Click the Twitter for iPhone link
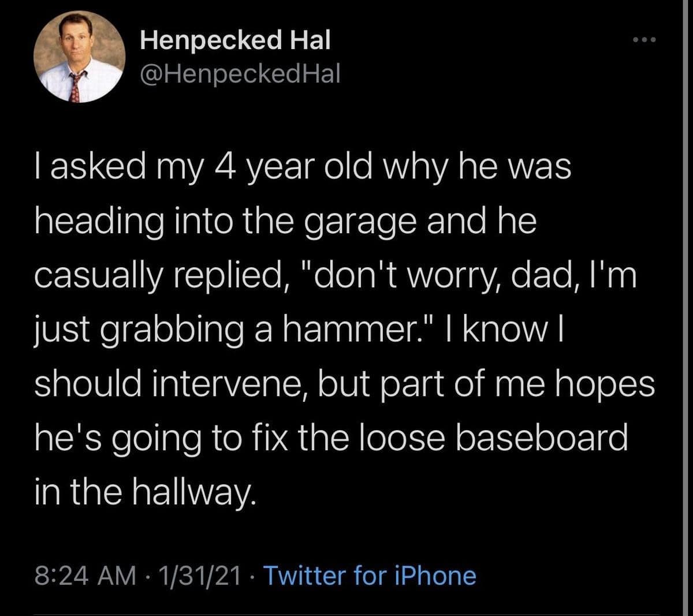The width and height of the screenshot is (693, 616). (x=370, y=576)
